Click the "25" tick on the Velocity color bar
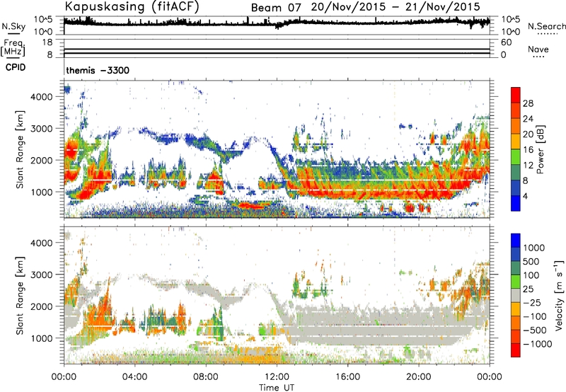Viewport: 566px width, 392px height. coord(528,289)
